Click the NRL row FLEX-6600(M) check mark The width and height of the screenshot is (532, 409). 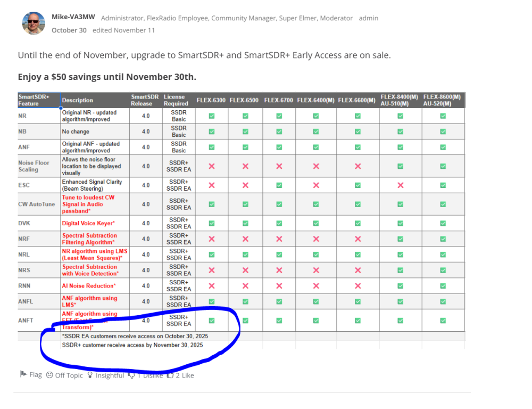point(358,255)
